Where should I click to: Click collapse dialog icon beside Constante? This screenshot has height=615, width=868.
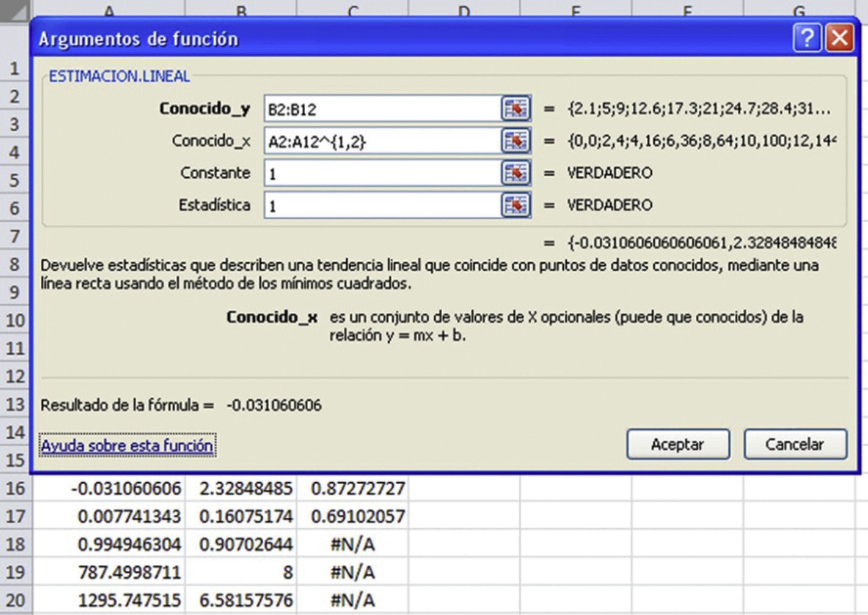[x=515, y=173]
